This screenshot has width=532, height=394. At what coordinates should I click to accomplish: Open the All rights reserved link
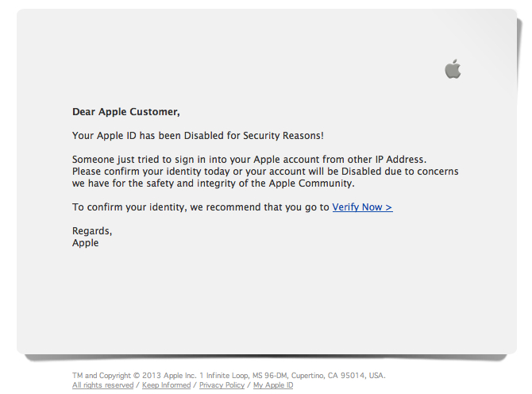click(x=102, y=385)
